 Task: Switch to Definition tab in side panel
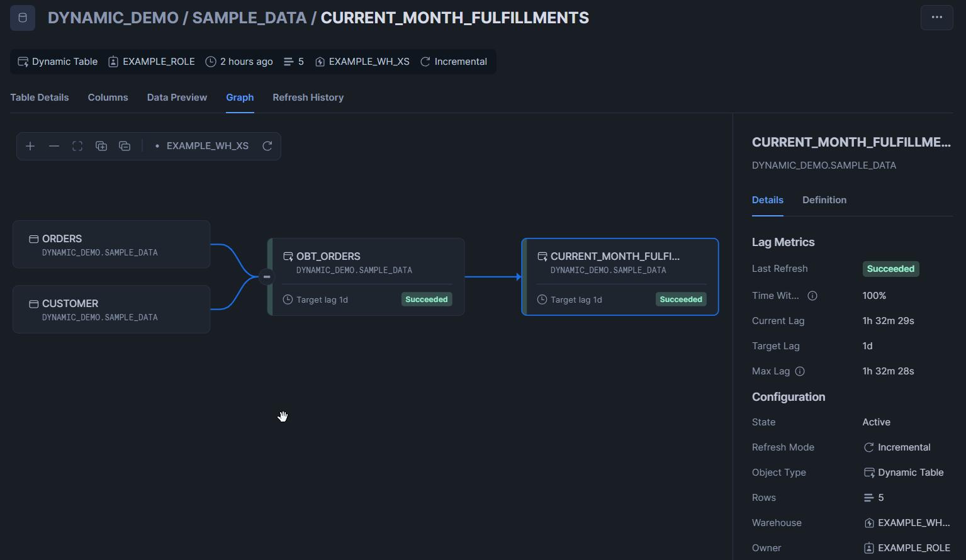tap(824, 200)
